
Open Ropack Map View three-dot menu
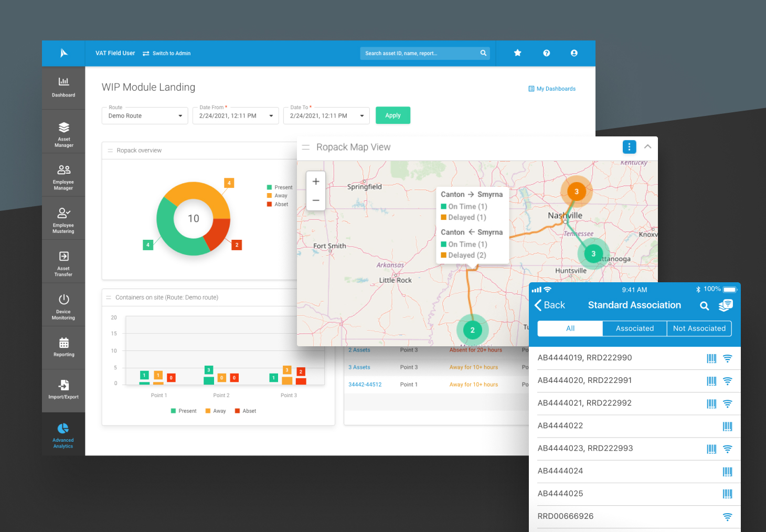coord(629,147)
